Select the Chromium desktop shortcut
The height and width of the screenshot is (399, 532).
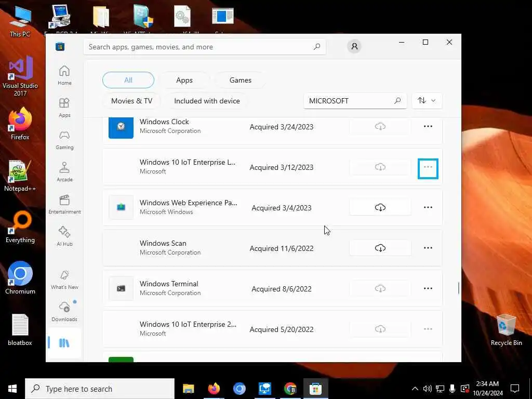pyautogui.click(x=20, y=278)
